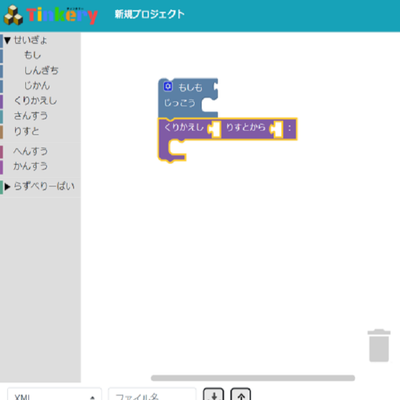This screenshot has width=400, height=400.
Task: Click the download arrow button
Action: pyautogui.click(x=214, y=395)
